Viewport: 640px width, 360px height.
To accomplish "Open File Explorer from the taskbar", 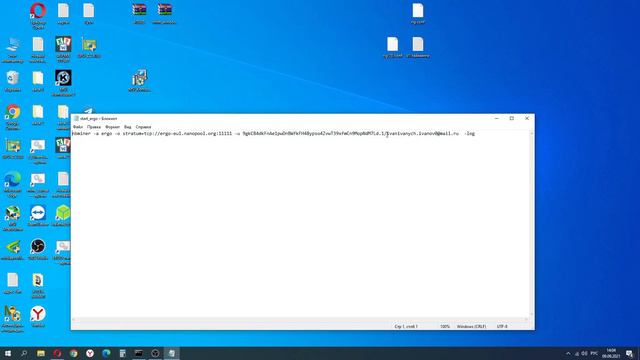I will tap(41, 353).
